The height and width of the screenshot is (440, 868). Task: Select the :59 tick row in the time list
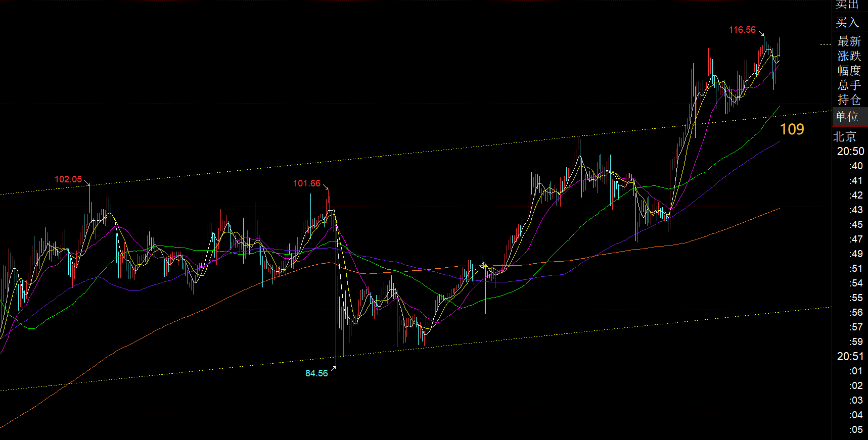[856, 341]
